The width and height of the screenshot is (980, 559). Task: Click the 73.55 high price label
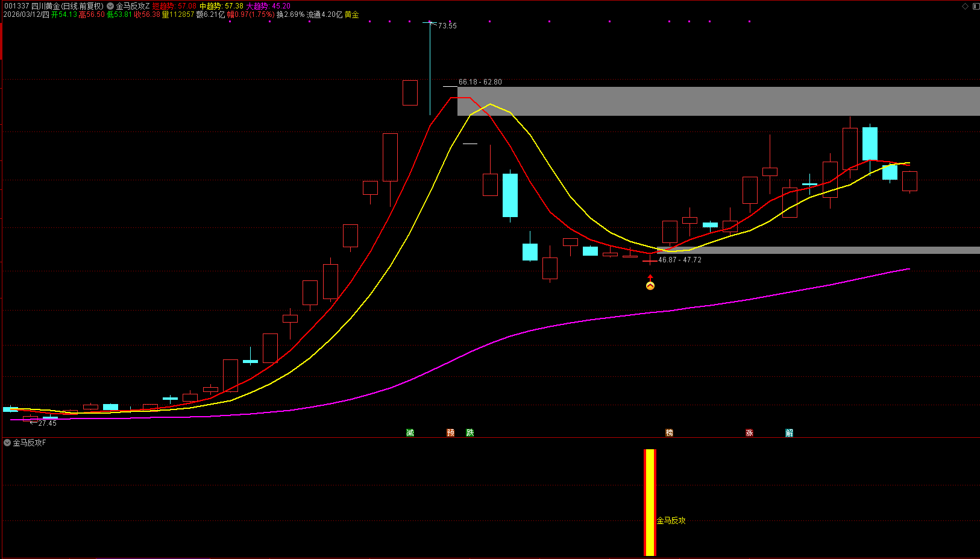447,26
